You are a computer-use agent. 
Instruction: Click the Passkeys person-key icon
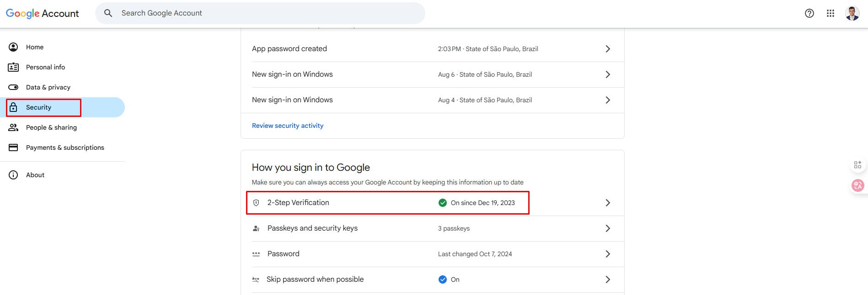coord(256,228)
